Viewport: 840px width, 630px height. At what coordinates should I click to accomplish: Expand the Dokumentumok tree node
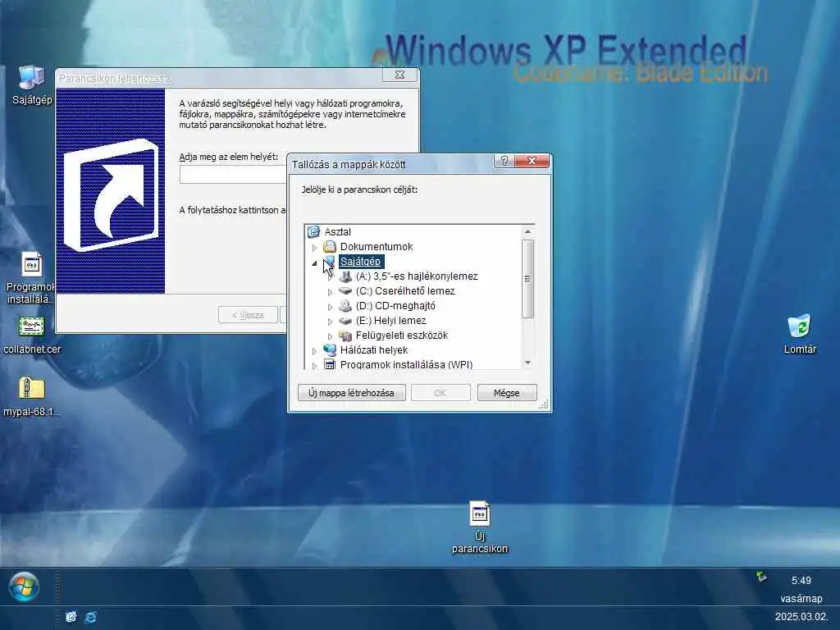[314, 248]
